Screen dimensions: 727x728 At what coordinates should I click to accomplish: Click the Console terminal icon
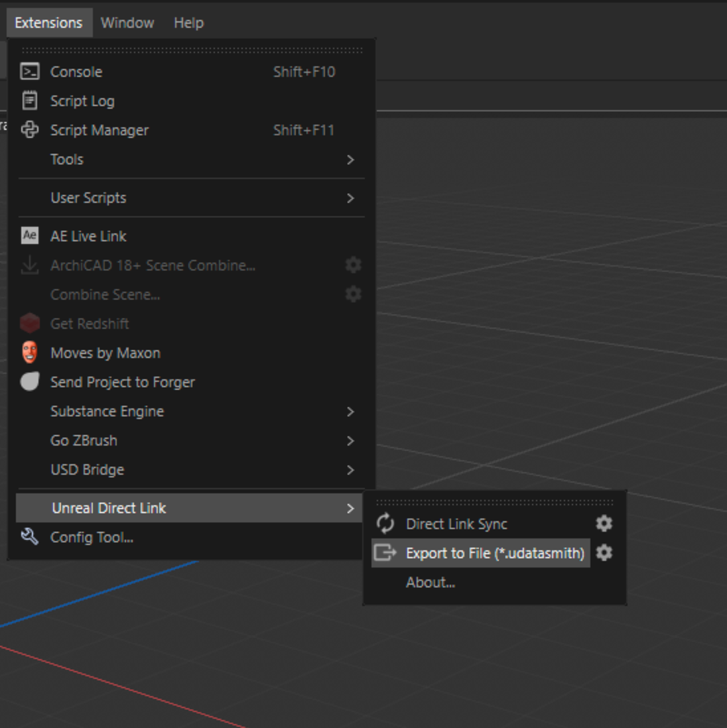[x=30, y=72]
